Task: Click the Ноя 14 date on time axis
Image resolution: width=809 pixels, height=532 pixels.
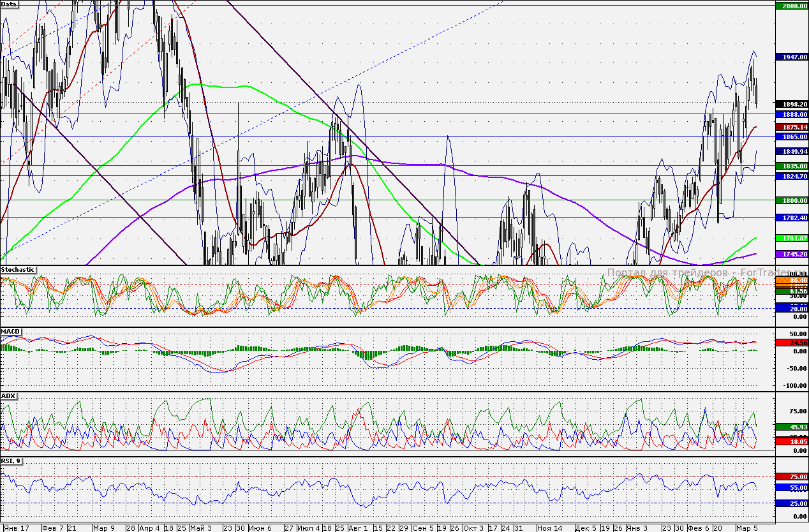Action: 549,528
